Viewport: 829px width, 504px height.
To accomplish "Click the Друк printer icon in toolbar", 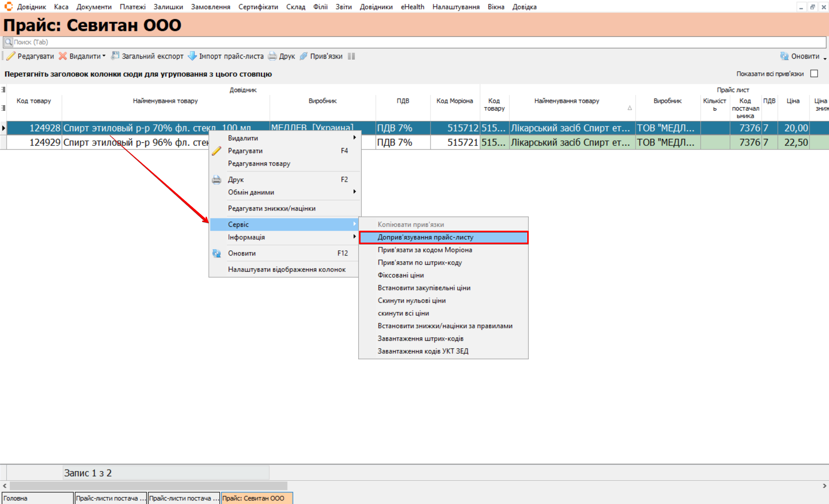I will [272, 56].
